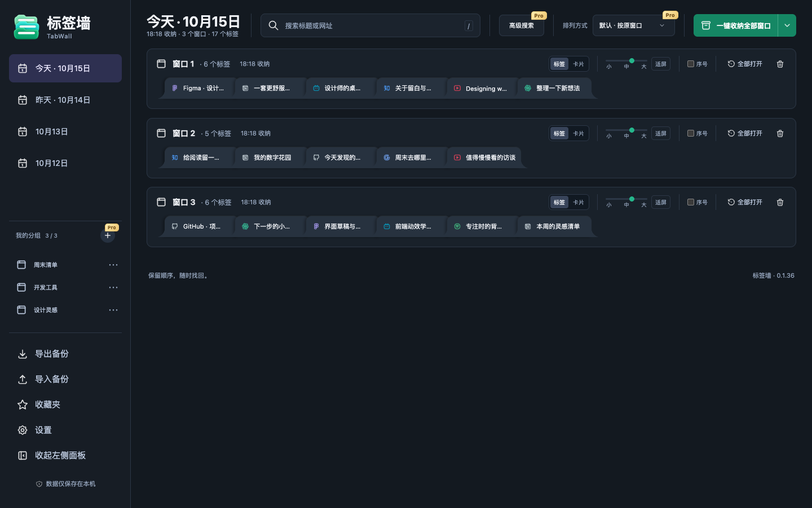Click 全部打开 for window 3
Screen dimensions: 812x508
click(x=745, y=202)
